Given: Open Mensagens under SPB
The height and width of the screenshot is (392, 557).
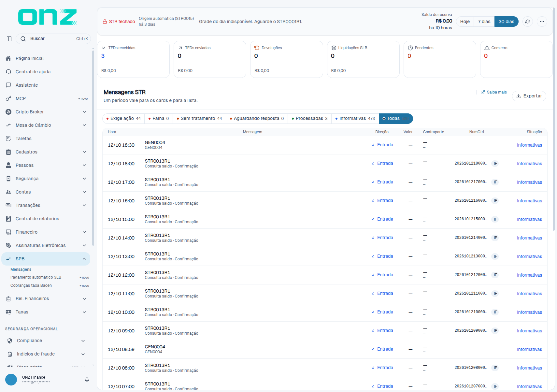Looking at the screenshot, I should [21, 269].
